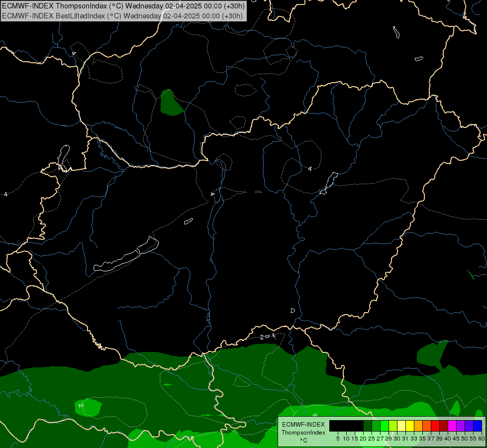Select the dark red 39–40 legend swatch
Screen dimensions: 487x448
click(x=444, y=426)
